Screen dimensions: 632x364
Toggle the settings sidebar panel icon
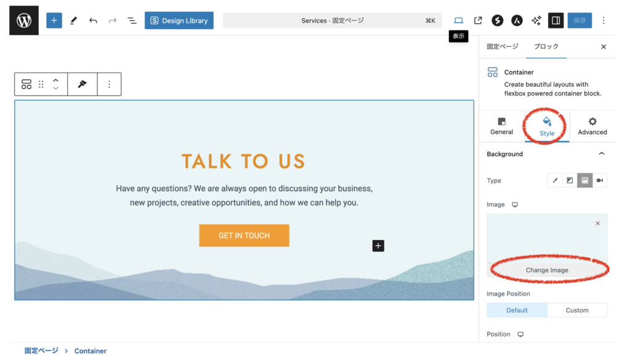pyautogui.click(x=555, y=20)
